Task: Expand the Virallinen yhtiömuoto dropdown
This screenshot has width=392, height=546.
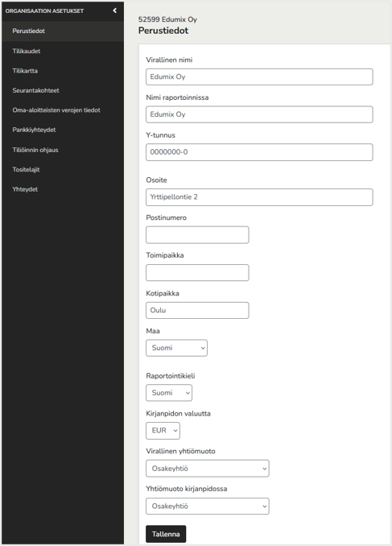Action: click(x=208, y=469)
